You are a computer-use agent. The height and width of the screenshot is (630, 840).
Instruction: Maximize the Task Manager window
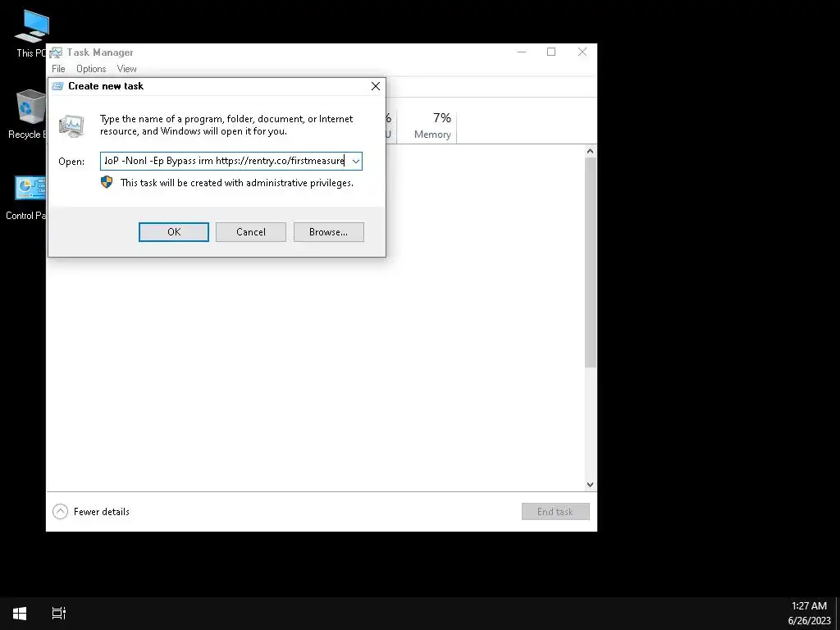[x=551, y=52]
